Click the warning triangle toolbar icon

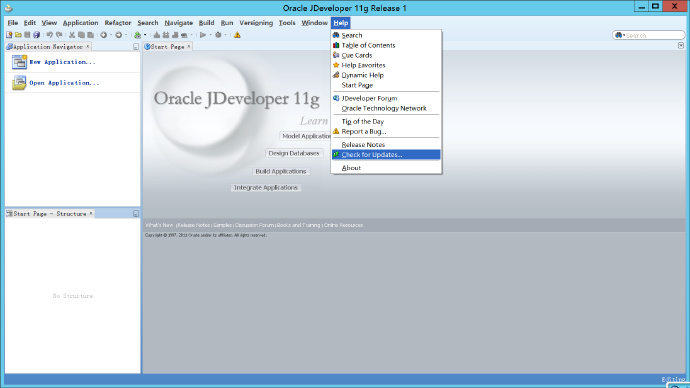click(x=237, y=35)
